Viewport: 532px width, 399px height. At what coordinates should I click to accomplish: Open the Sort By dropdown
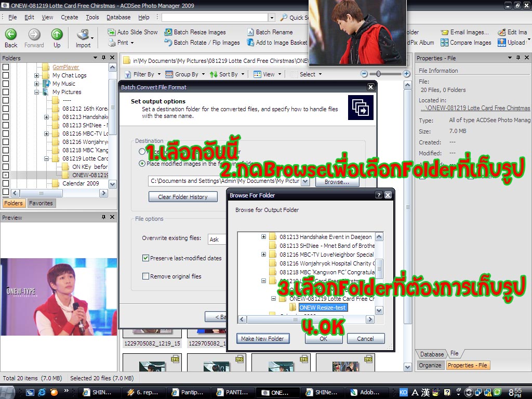[227, 74]
